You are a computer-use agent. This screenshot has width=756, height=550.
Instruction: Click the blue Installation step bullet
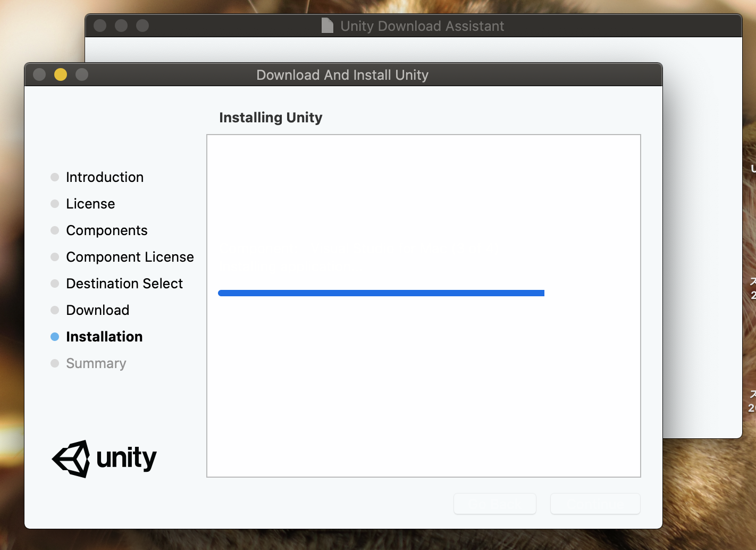[55, 337]
